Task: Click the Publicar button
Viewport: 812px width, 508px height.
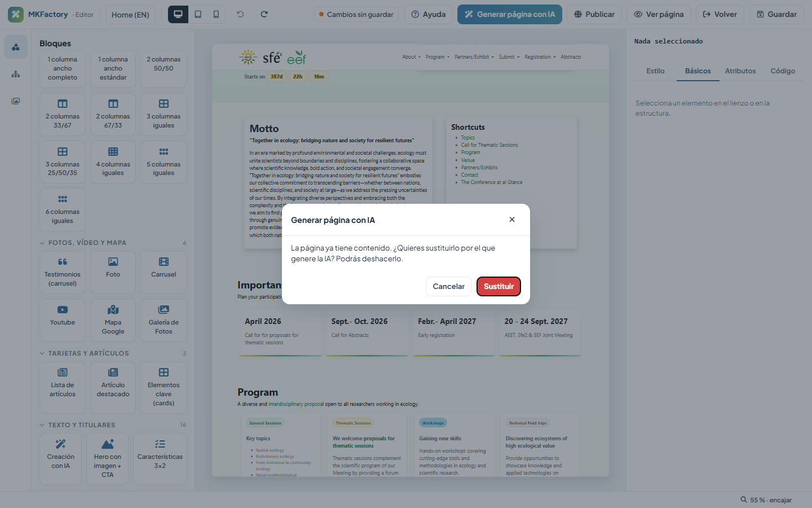Action: (594, 15)
